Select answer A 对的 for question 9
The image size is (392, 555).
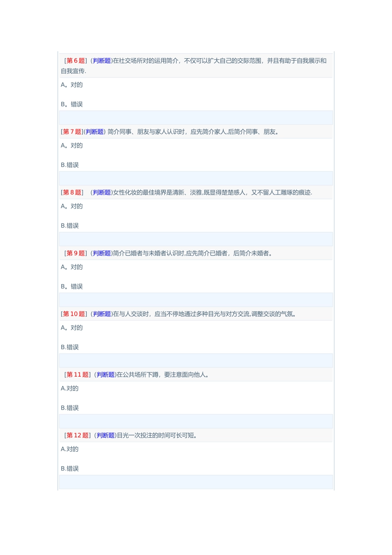[72, 267]
